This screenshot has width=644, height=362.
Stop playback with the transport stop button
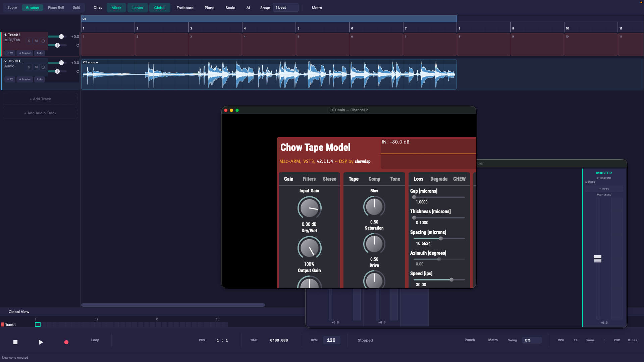15,342
